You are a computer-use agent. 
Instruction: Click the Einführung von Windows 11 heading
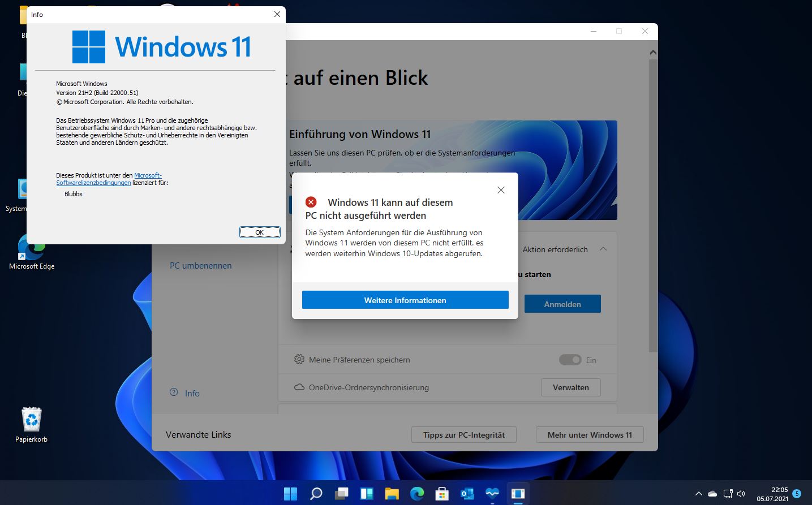point(360,134)
